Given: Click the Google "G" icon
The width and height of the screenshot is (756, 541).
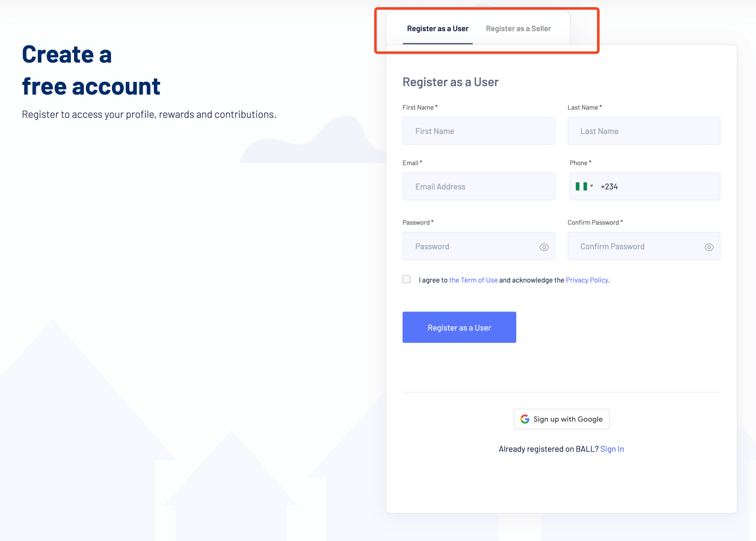Looking at the screenshot, I should 524,419.
